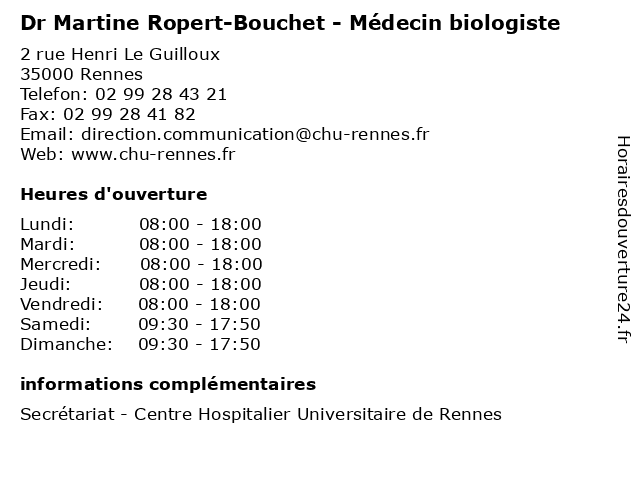
Task: Click the direction.communication email address
Action: click(x=255, y=134)
